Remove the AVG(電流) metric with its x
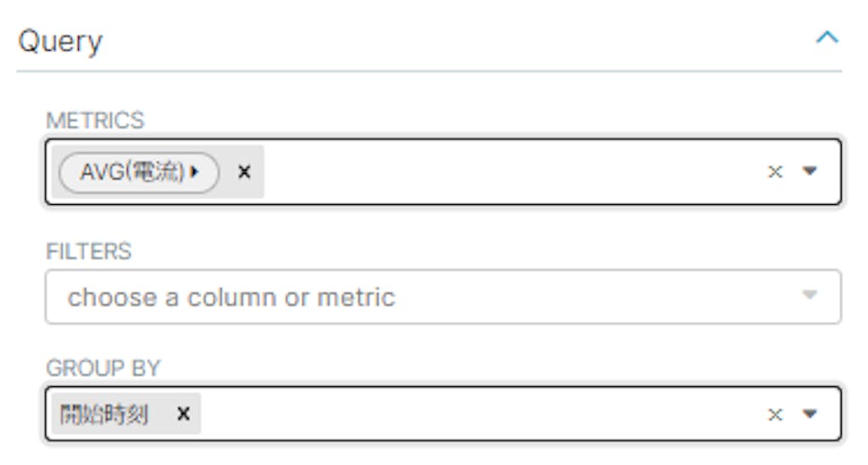The height and width of the screenshot is (465, 868). click(244, 172)
